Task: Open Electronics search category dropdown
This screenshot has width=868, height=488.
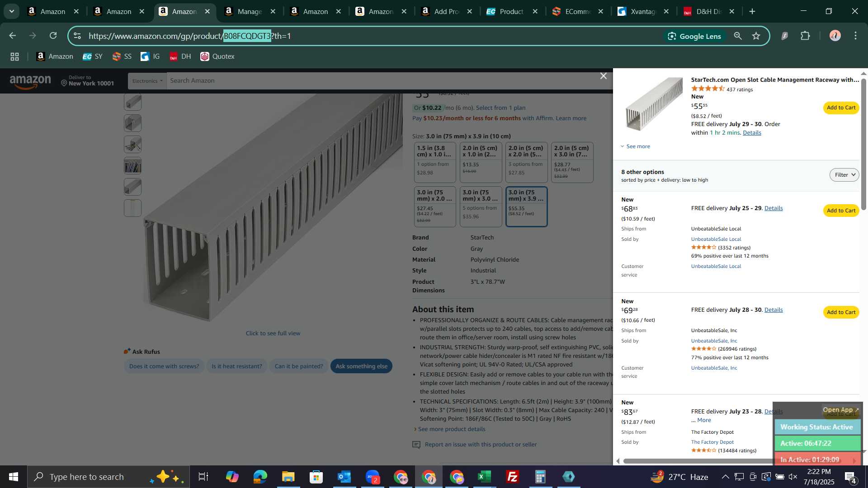Action: [147, 81]
